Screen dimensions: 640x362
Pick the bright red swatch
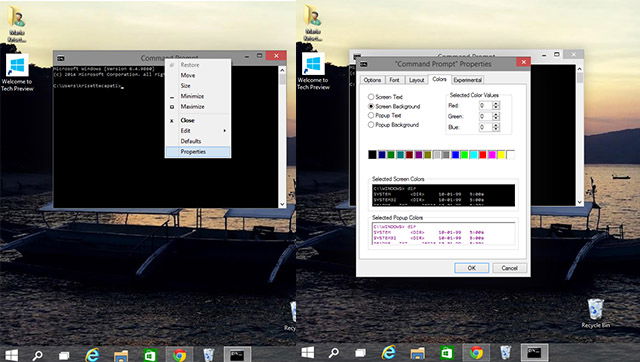coord(482,155)
